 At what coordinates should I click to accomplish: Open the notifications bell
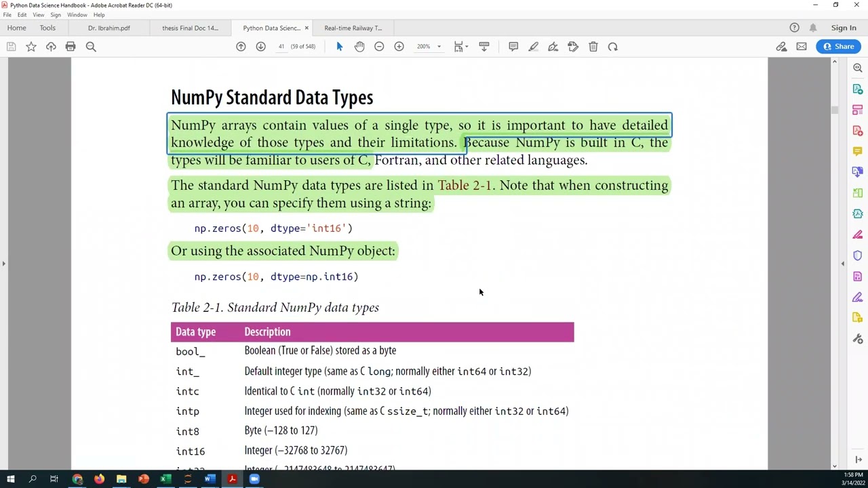[x=813, y=28]
